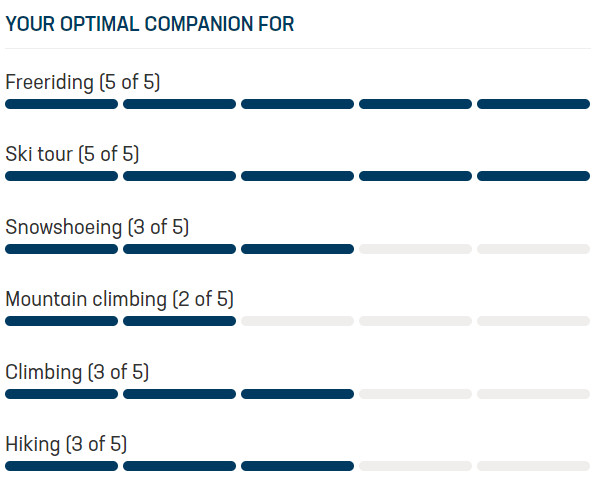Click the fifth bar segment under Freeriding
This screenshot has width=604, height=499.
[534, 104]
